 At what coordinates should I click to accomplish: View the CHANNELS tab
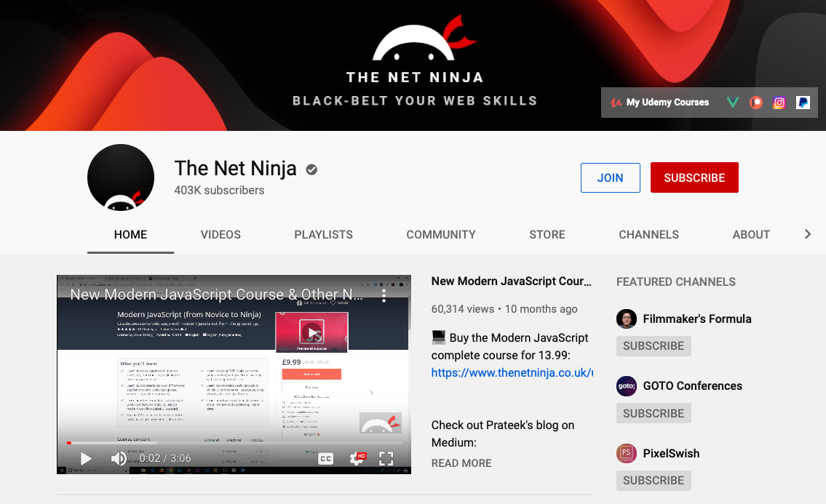click(649, 235)
